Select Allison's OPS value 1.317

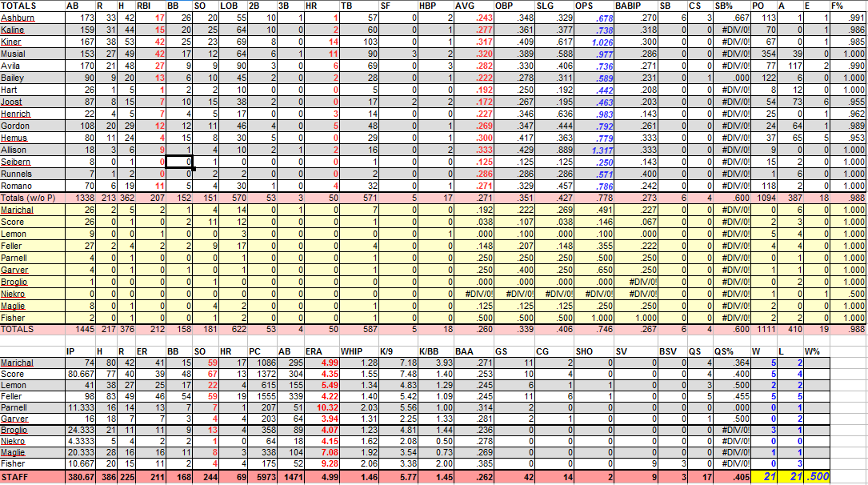594,150
